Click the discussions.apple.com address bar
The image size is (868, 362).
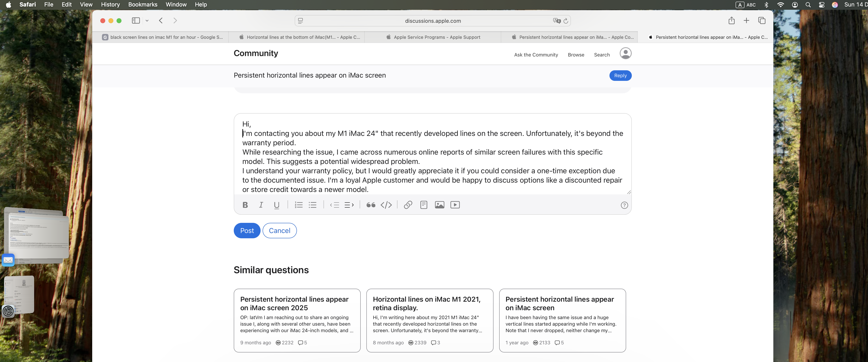click(433, 21)
